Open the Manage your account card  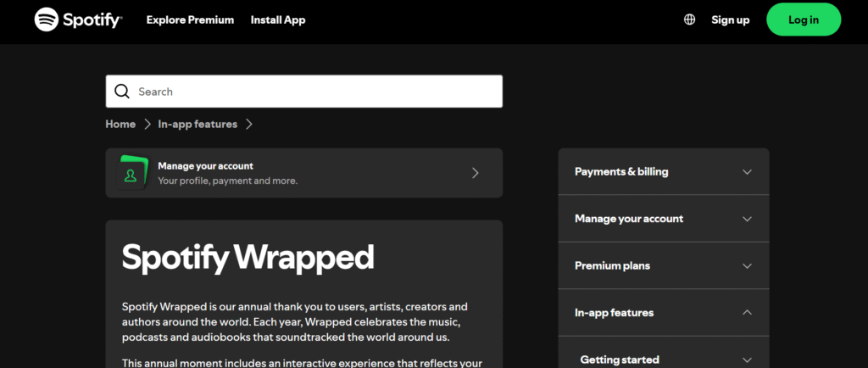(304, 173)
